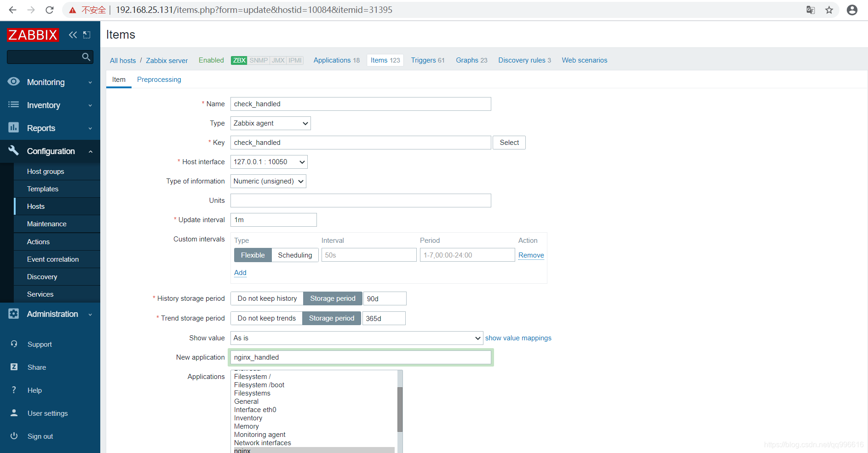Reload the page with refresh icon
868x453 pixels.
coord(50,10)
